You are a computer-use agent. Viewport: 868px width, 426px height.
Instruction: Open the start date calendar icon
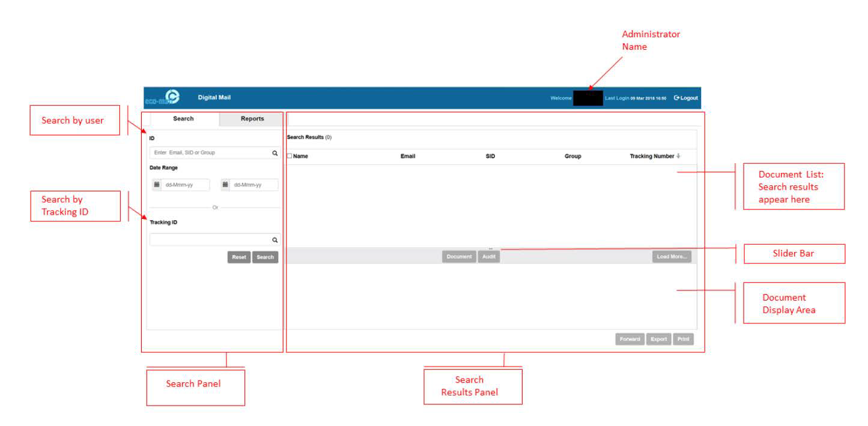(x=157, y=185)
